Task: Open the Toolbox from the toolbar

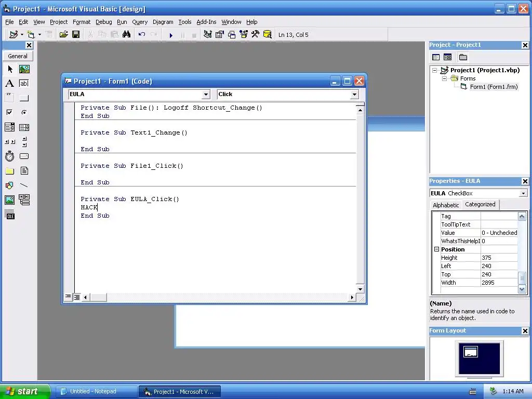Action: (x=256, y=34)
